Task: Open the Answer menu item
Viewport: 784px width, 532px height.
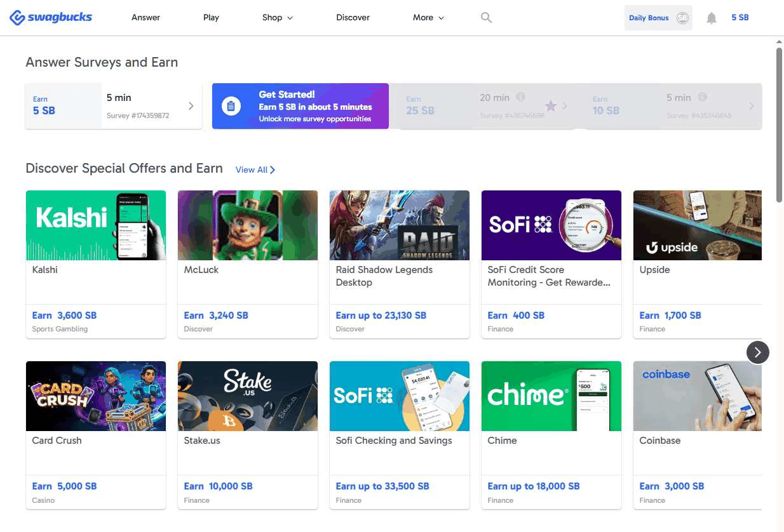Action: click(x=145, y=18)
